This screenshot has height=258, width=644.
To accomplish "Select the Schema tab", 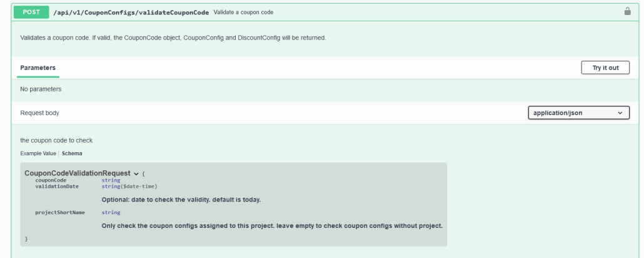I will [x=72, y=153].
